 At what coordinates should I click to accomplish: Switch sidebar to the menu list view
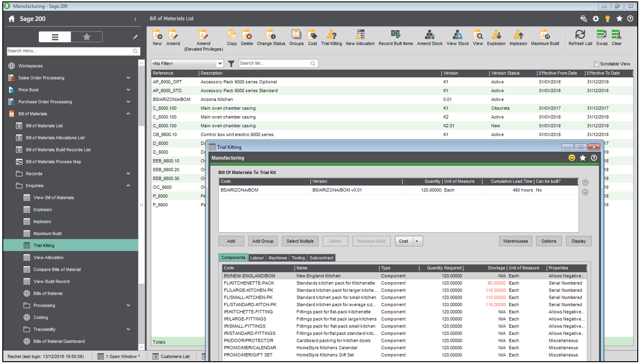point(55,37)
